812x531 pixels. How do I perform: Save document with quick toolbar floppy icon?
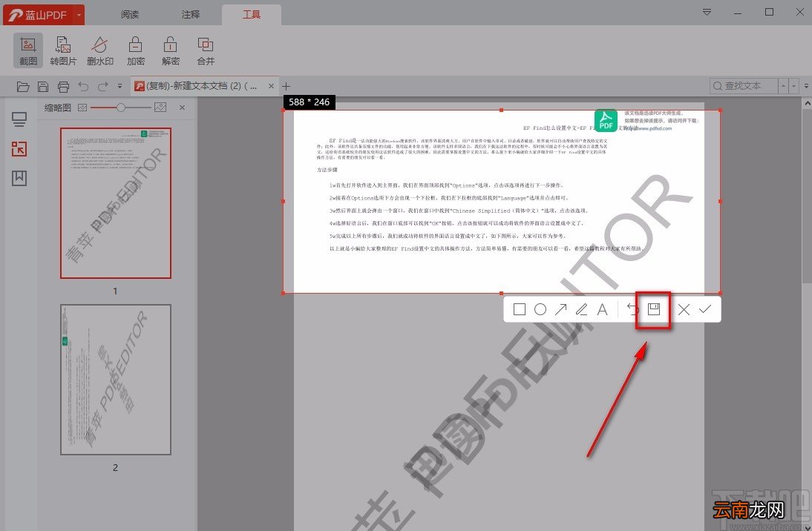[x=43, y=87]
